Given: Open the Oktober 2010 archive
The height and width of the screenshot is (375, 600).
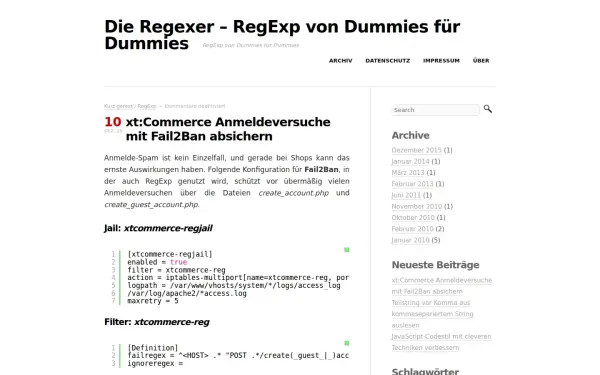Looking at the screenshot, I should (x=413, y=218).
